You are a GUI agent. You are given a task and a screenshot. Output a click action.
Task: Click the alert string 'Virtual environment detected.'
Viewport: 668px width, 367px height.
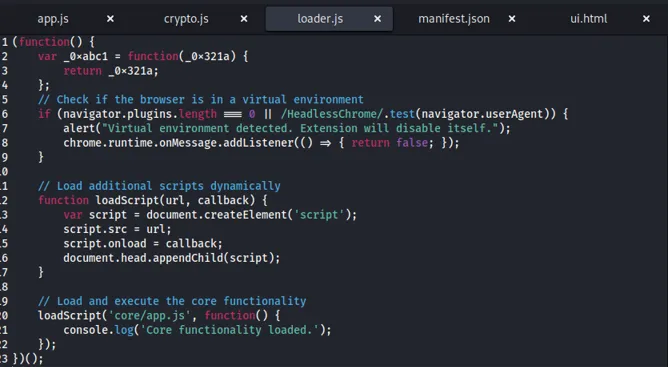(x=197, y=128)
